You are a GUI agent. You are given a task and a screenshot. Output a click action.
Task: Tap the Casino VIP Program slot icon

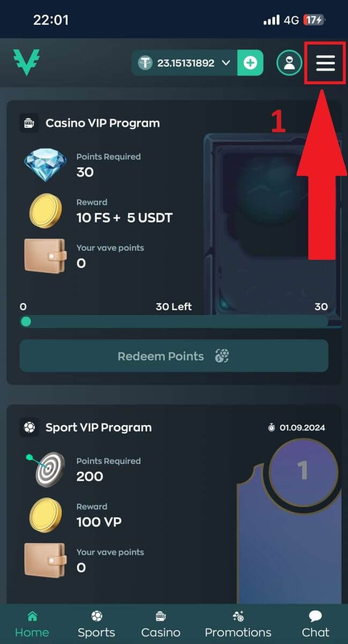(x=29, y=123)
